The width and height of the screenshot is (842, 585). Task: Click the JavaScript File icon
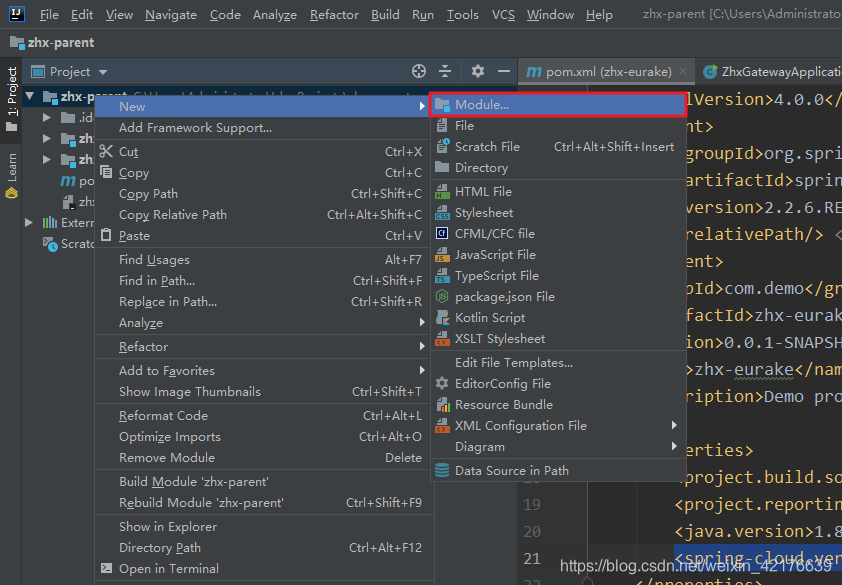click(x=442, y=255)
